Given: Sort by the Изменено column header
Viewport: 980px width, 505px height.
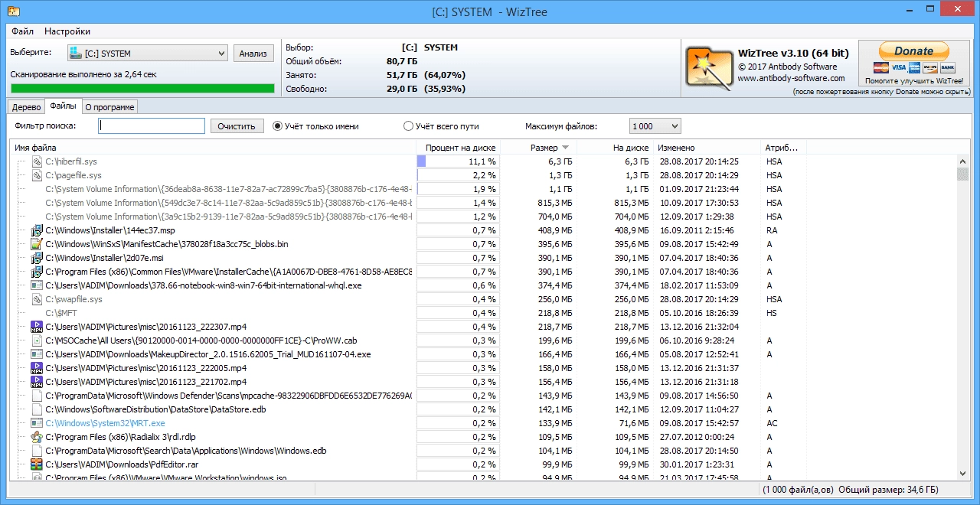Looking at the screenshot, I should [x=707, y=148].
